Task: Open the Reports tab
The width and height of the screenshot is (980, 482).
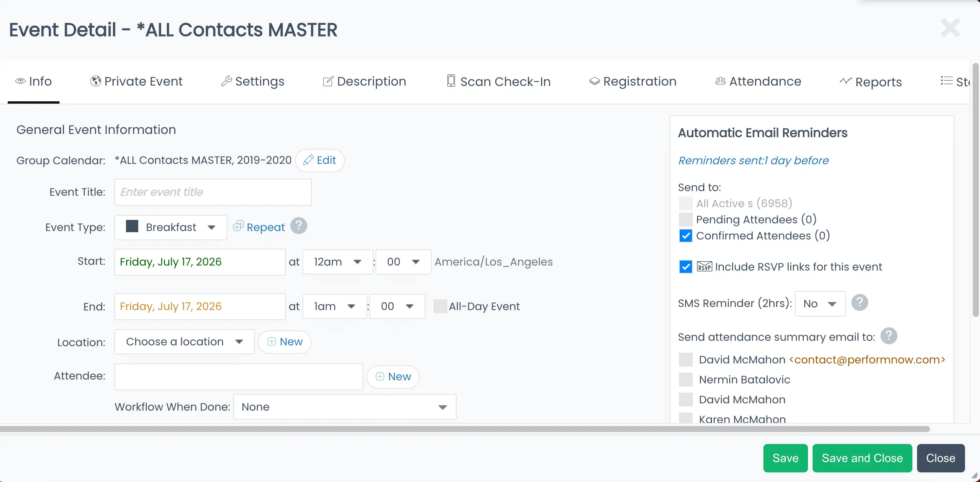Action: [871, 81]
